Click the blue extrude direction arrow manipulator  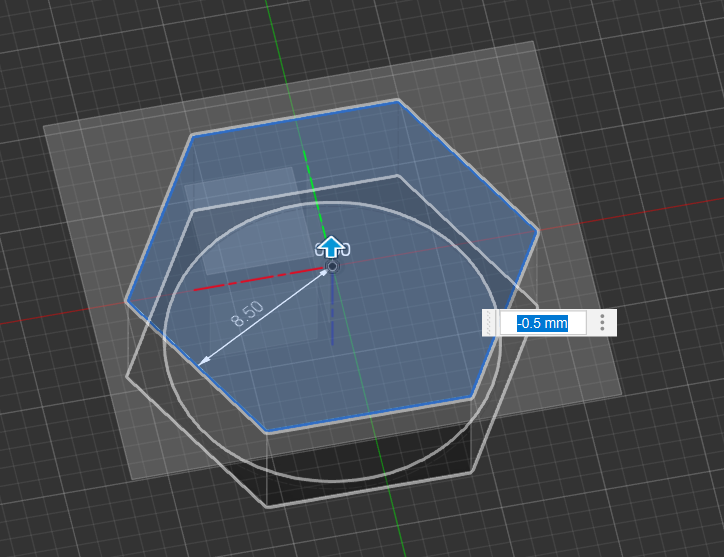click(x=332, y=247)
